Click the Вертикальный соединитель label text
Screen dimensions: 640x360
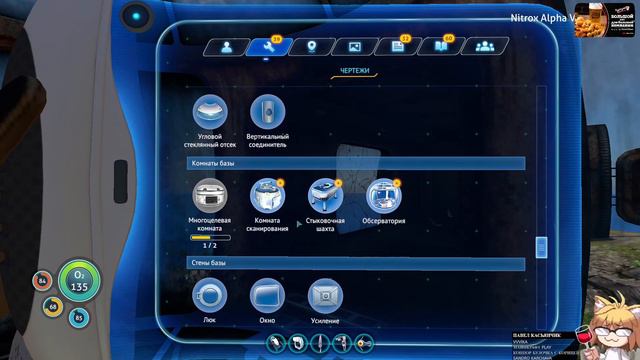pyautogui.click(x=268, y=140)
